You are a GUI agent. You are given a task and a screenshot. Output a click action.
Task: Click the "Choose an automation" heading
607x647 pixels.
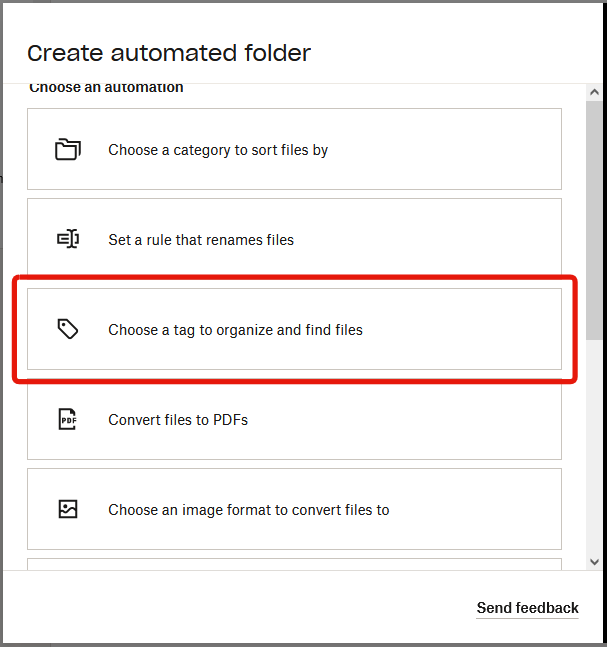(106, 88)
